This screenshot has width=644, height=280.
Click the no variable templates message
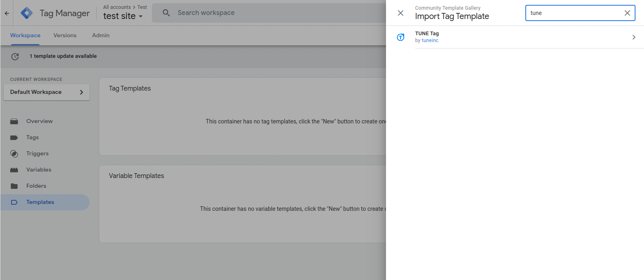point(293,209)
